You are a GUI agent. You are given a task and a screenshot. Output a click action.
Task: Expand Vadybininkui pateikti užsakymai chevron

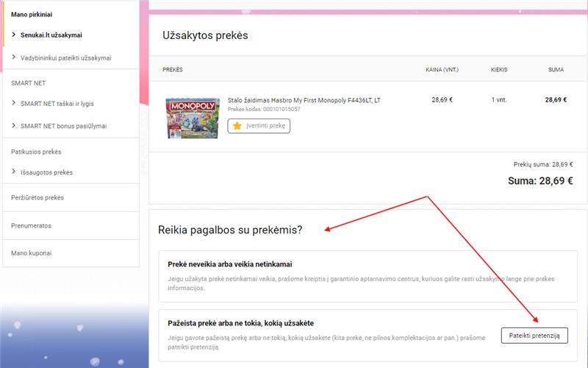pos(13,57)
